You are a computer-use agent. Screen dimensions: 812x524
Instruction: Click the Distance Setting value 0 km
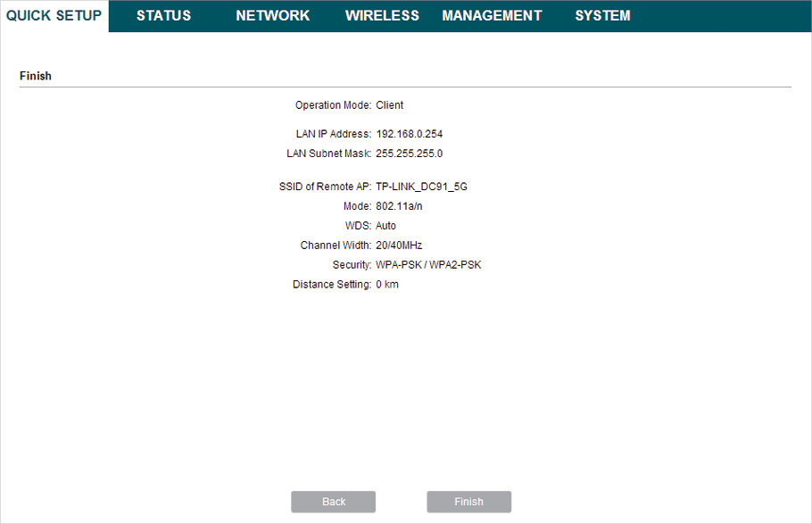[x=386, y=285]
